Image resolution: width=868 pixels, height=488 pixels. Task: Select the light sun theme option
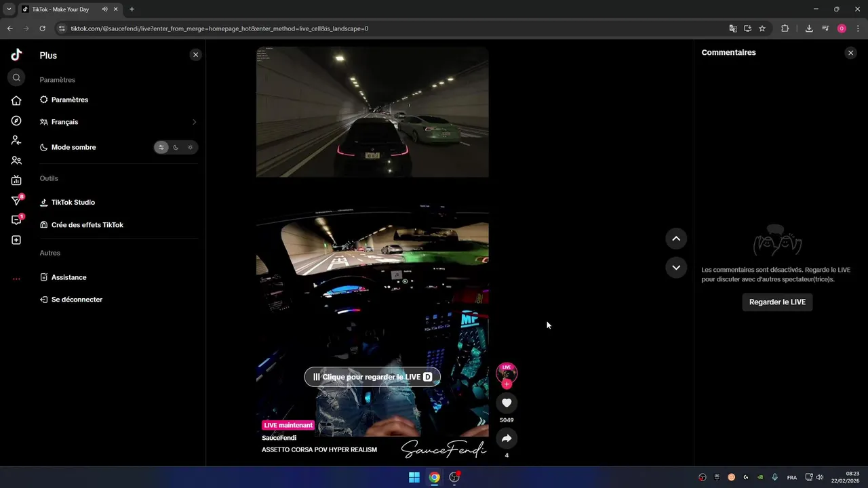pyautogui.click(x=190, y=147)
